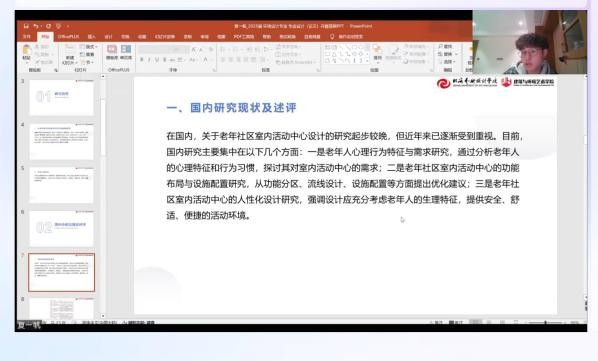
Task: Toggle Italic formatting in font group
Action: point(149,60)
